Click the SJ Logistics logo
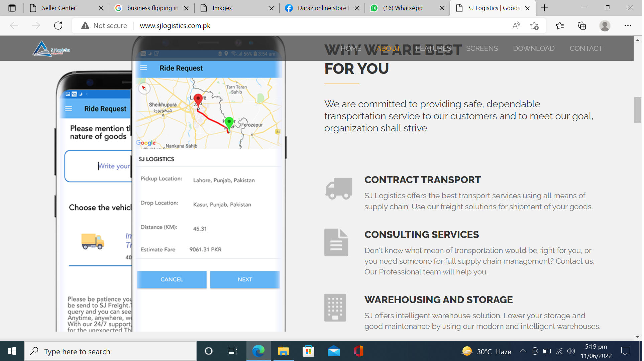This screenshot has width=644, height=361. click(x=51, y=49)
